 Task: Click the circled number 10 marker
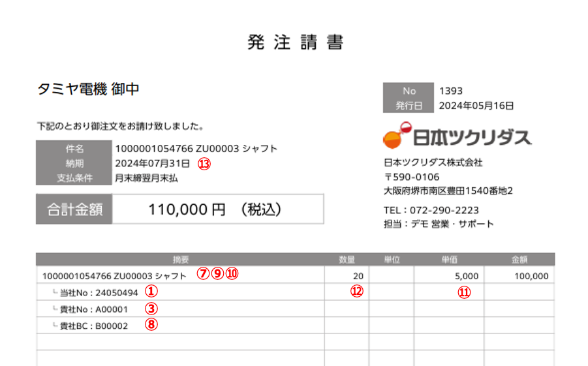tap(232, 275)
